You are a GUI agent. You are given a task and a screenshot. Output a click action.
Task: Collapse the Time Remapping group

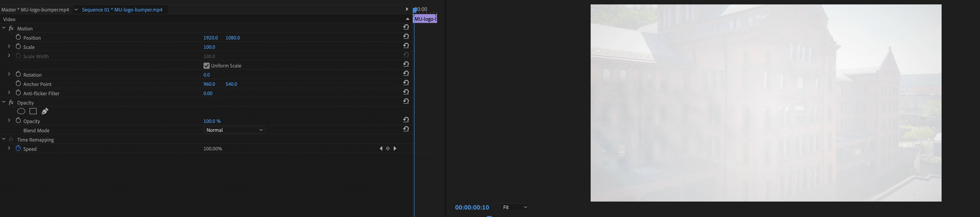(x=4, y=139)
